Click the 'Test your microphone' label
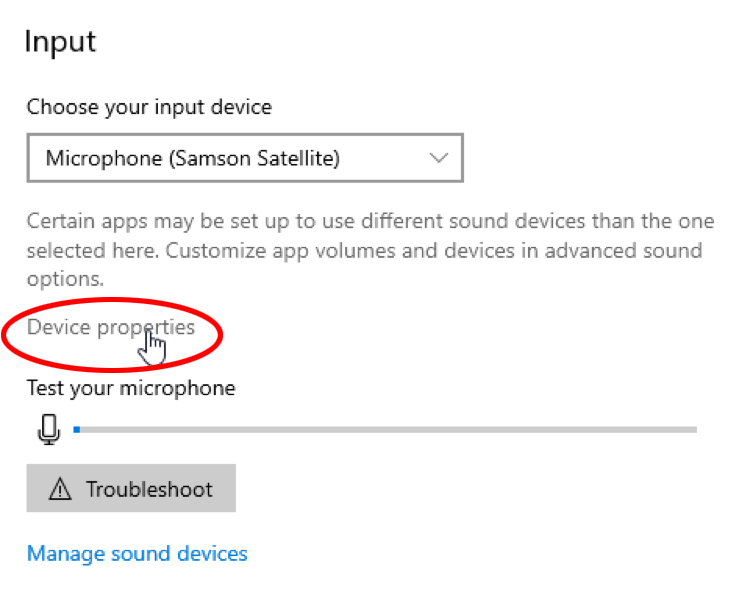Image resolution: width=737 pixels, height=591 pixels. pos(131,387)
